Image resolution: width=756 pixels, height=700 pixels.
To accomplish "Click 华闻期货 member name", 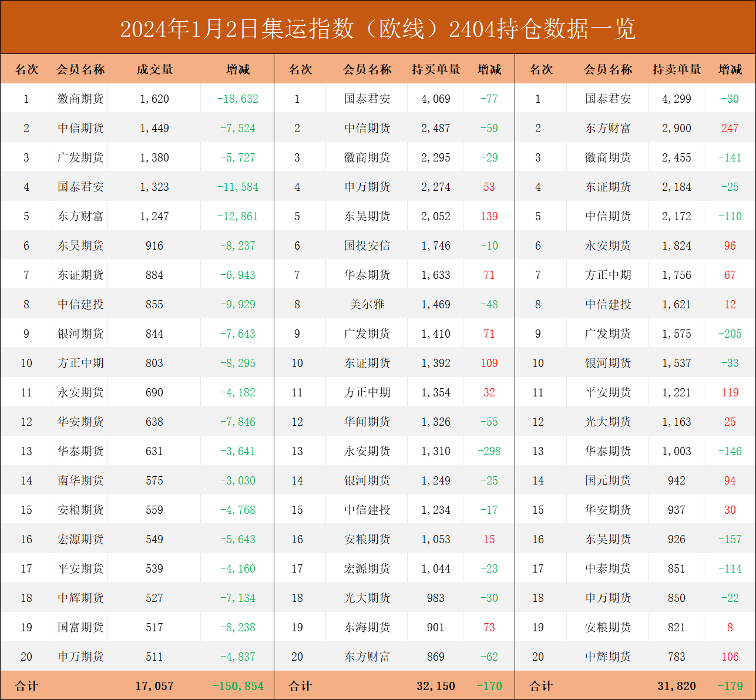I will [x=367, y=422].
